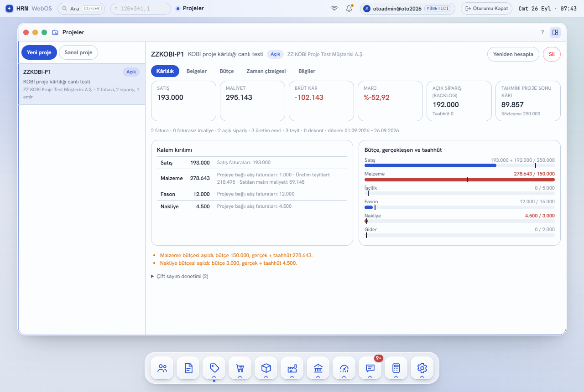Click the Yeniden hesapla button

513,54
